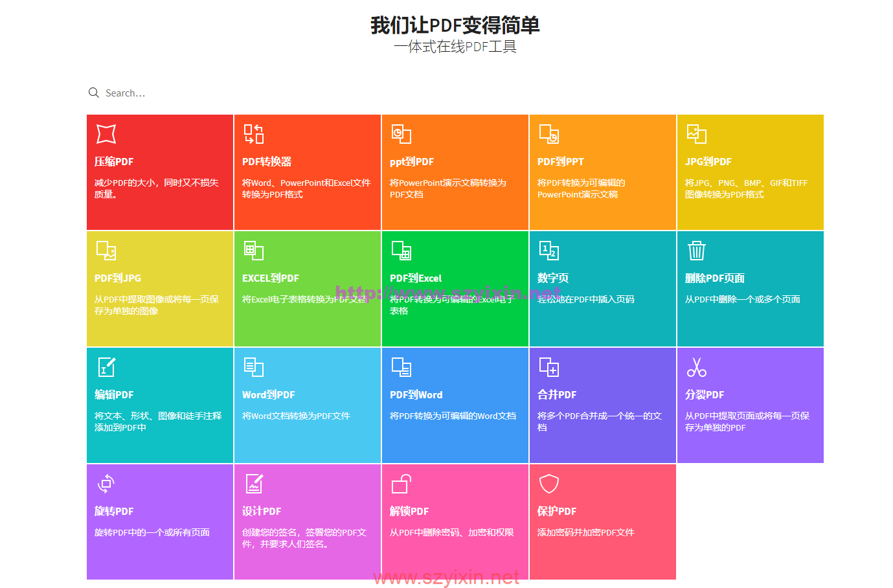Open the EXCEL到PDF title link
This screenshot has height=588, width=893.
click(x=271, y=278)
